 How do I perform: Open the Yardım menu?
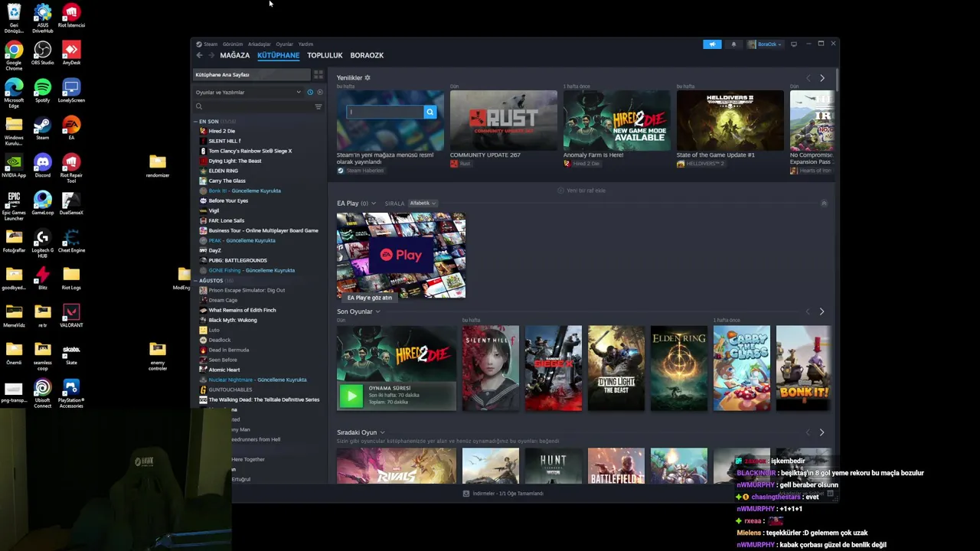[x=305, y=44]
